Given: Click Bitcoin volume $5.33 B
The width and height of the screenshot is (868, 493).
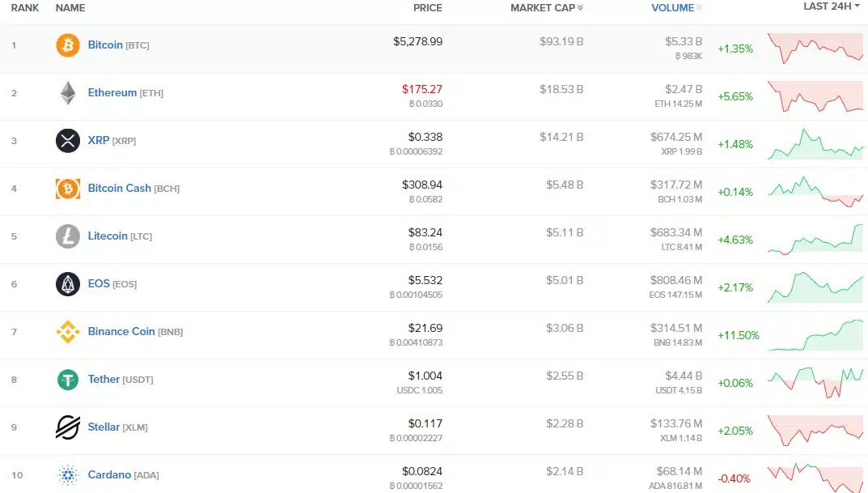Looking at the screenshot, I should [683, 41].
